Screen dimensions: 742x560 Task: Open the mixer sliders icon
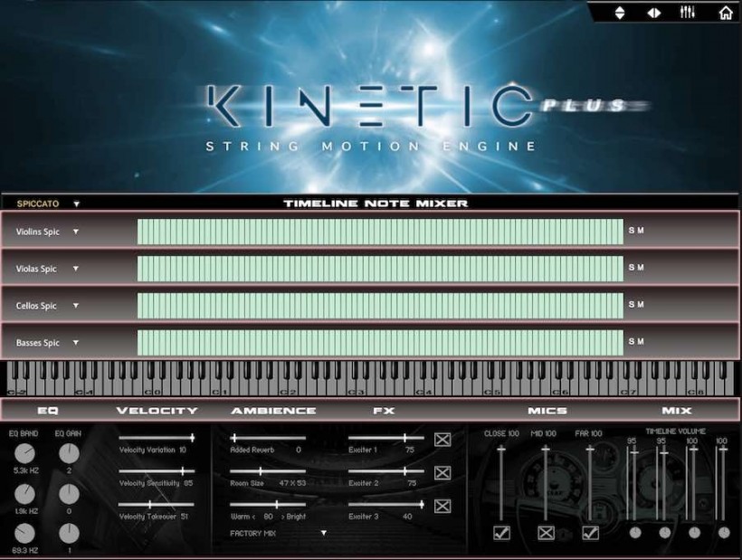(689, 13)
